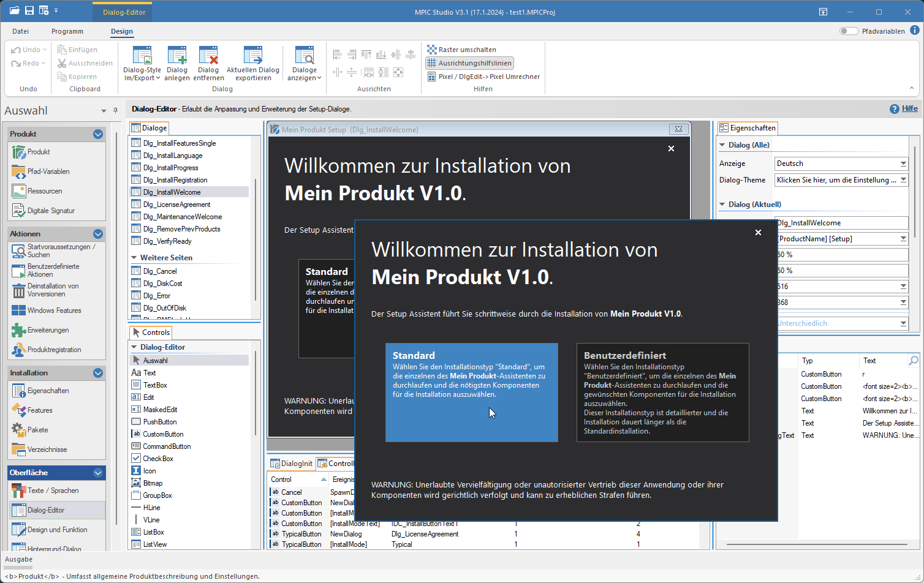Open Produktregistrierung in sidebar
This screenshot has height=583, width=924.
[56, 350]
